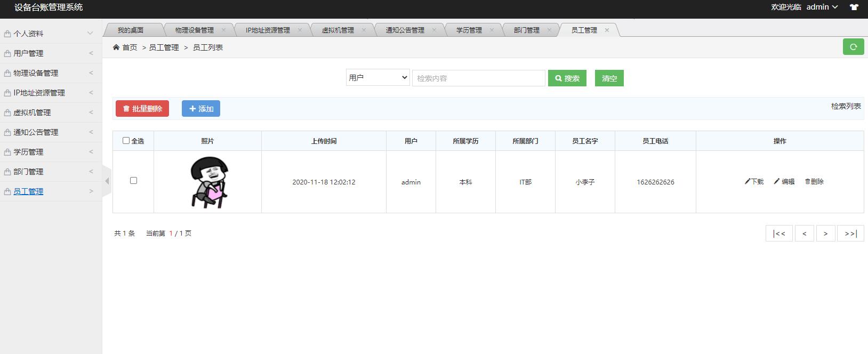Tick the checkbox for 小李子 row

point(133,181)
